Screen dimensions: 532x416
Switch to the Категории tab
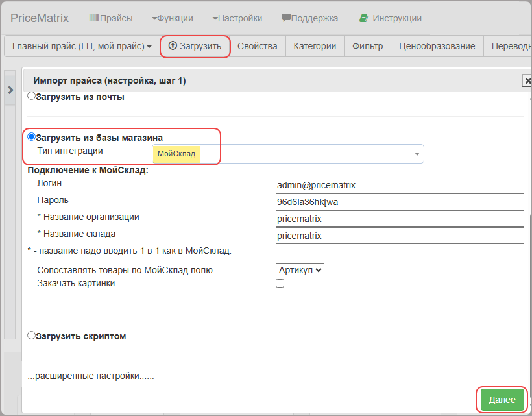tap(315, 46)
